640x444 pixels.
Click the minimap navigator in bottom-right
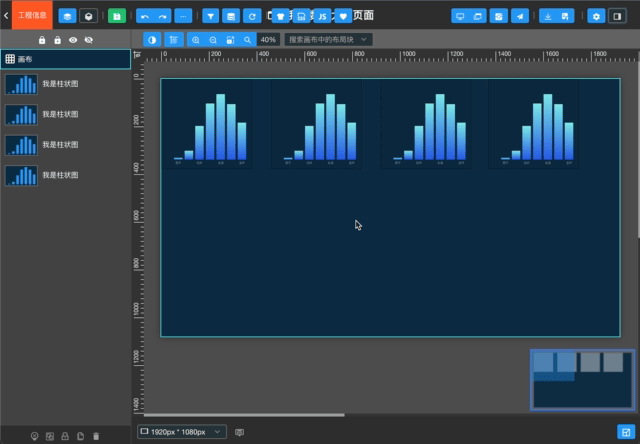582,380
